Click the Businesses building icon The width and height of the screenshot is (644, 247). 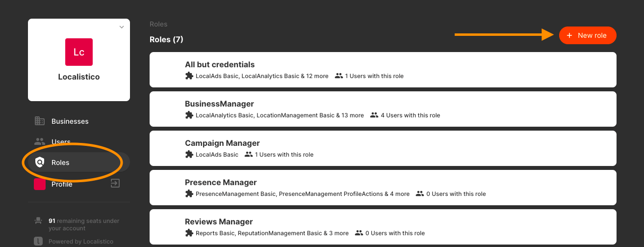pyautogui.click(x=40, y=121)
